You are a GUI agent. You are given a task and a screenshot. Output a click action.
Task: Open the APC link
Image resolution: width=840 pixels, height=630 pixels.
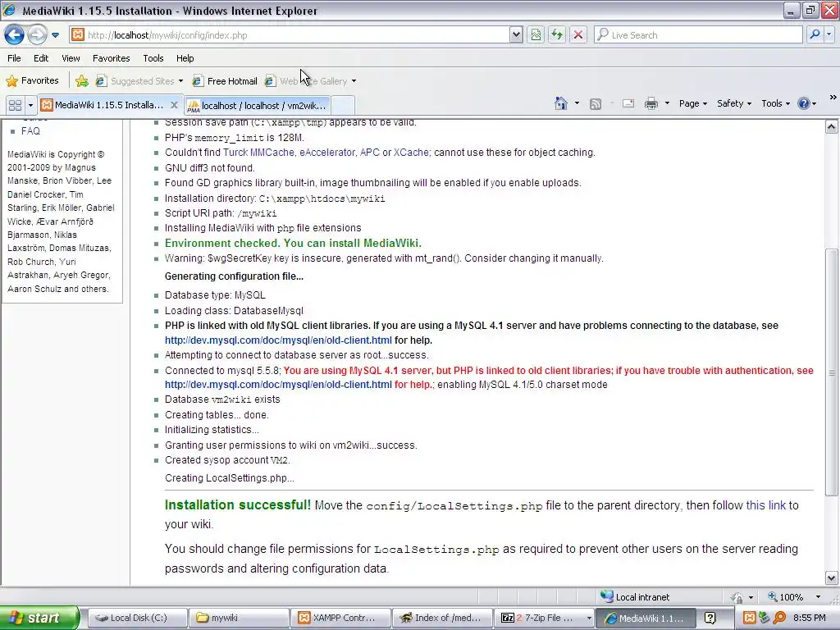pyautogui.click(x=370, y=153)
